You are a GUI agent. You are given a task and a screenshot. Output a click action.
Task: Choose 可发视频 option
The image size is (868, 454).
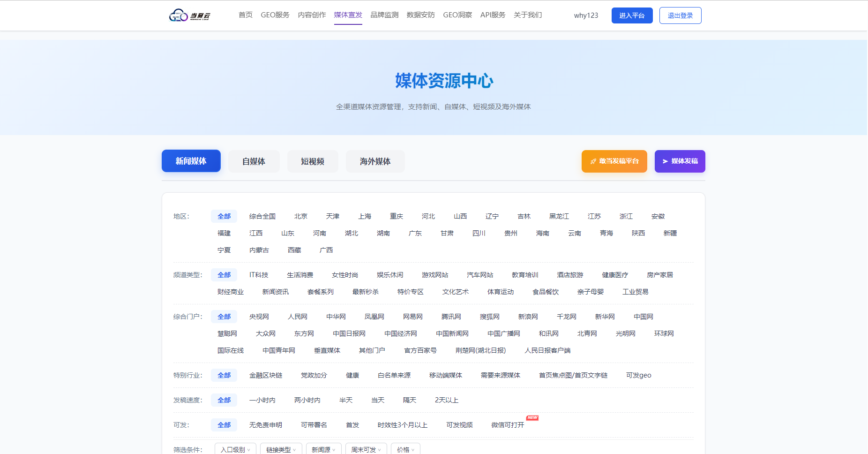point(459,425)
